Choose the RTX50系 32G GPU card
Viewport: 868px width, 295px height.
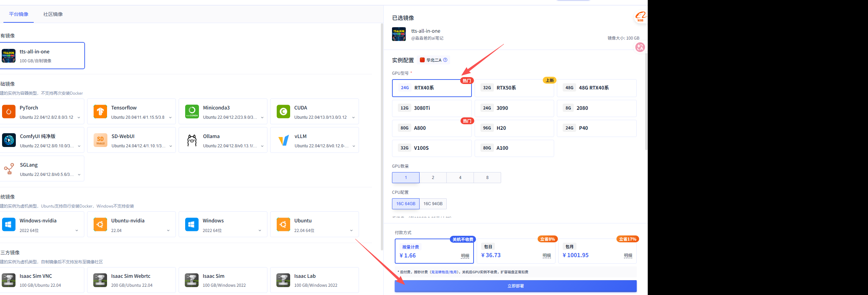coord(514,88)
